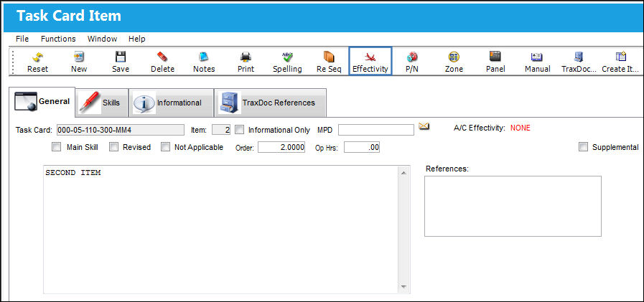This screenshot has height=302, width=644.
Task: Click the Zone toolbar icon
Action: coord(454,62)
